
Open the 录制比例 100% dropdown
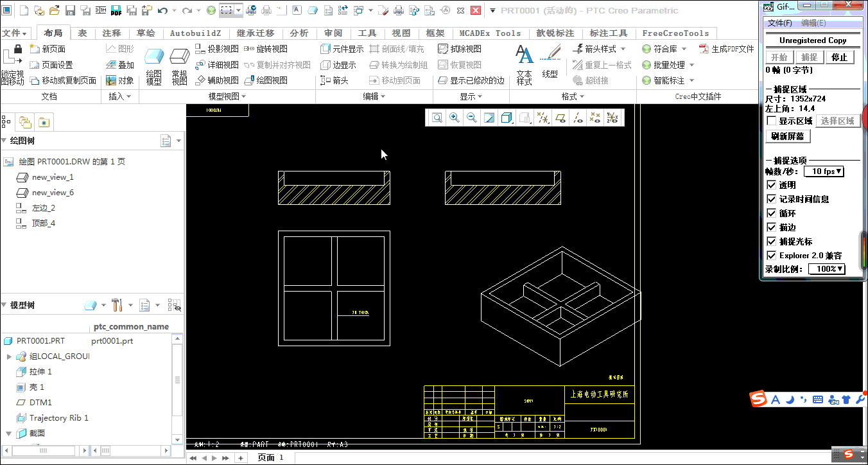tap(827, 269)
